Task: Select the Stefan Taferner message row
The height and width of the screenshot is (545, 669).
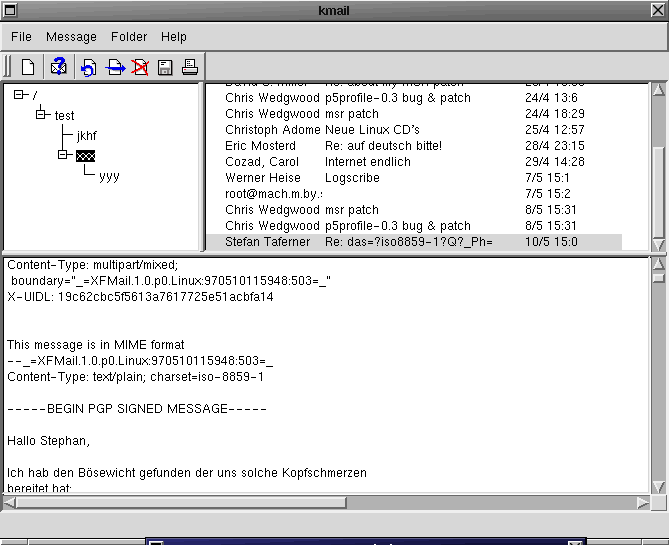Action: [414, 242]
